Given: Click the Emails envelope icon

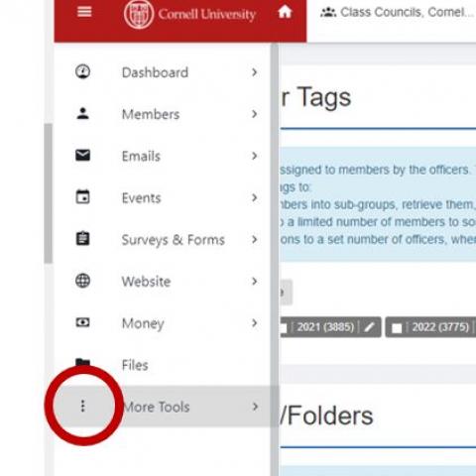Looking at the screenshot, I should pyautogui.click(x=82, y=155).
